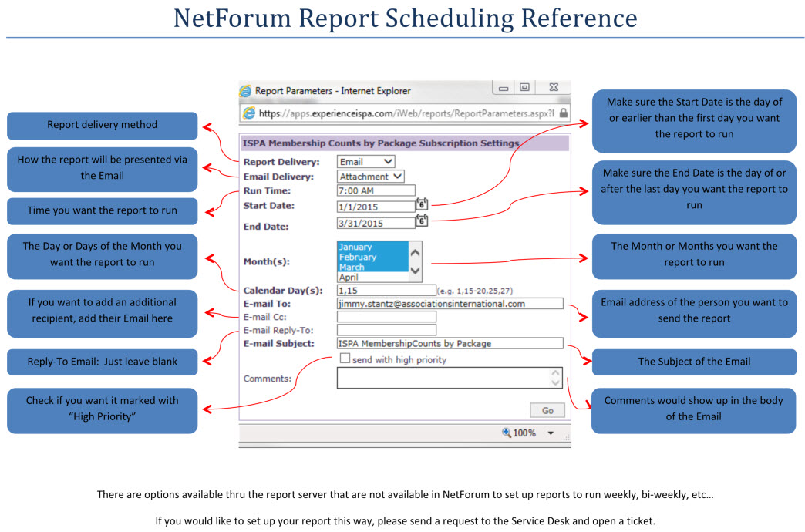Click the e.g. 1,15-20,25,27 hint text
The image size is (805, 532).
475,291
